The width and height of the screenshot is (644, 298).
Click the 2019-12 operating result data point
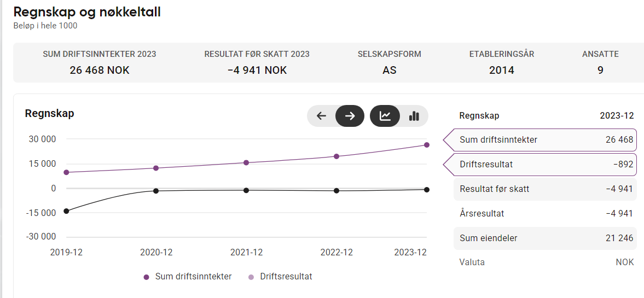click(x=66, y=211)
